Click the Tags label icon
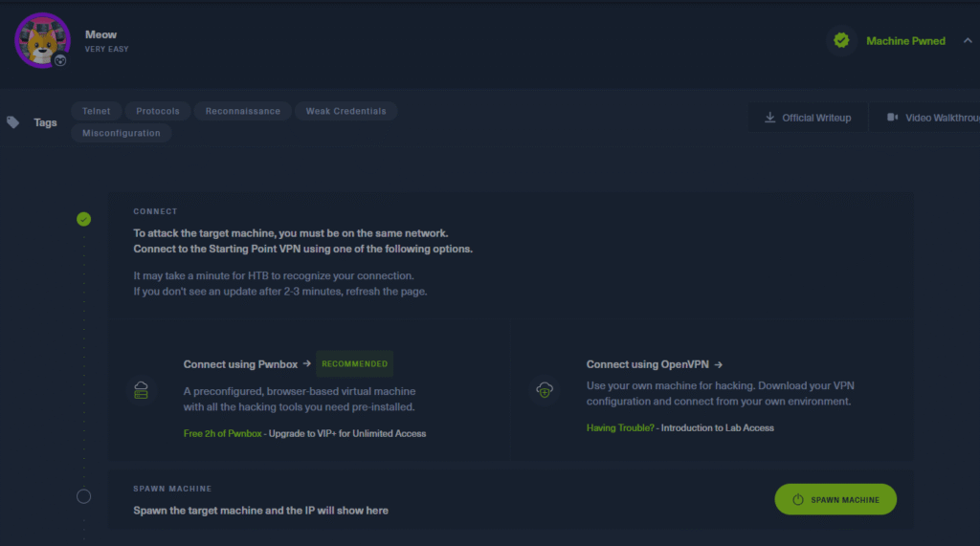Screen dimensions: 980x546 13,122
